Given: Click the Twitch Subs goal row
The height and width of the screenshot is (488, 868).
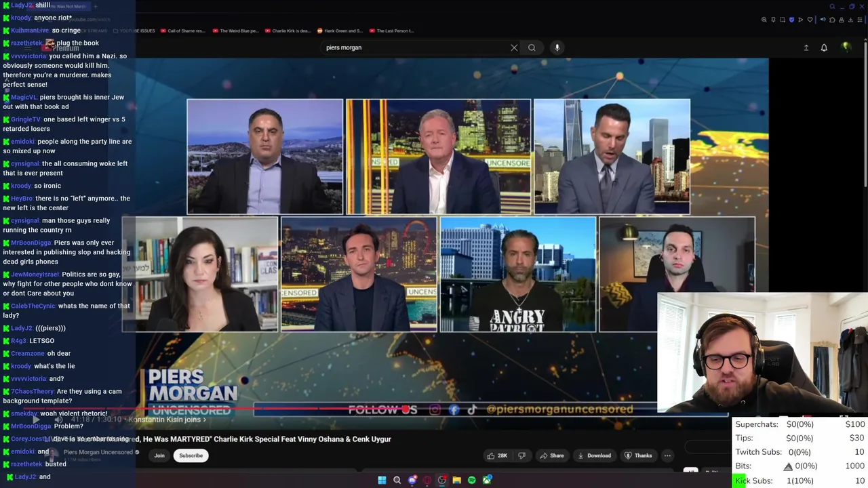Looking at the screenshot, I should coord(800,452).
